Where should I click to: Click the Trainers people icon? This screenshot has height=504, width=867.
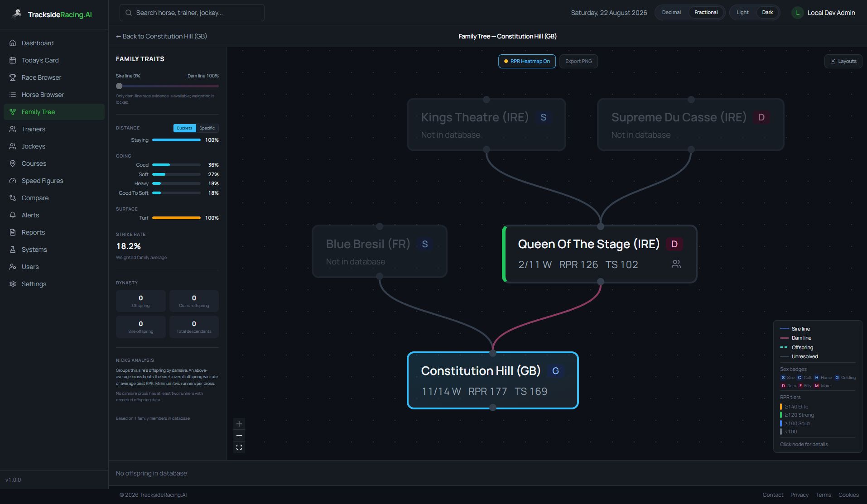pyautogui.click(x=13, y=129)
